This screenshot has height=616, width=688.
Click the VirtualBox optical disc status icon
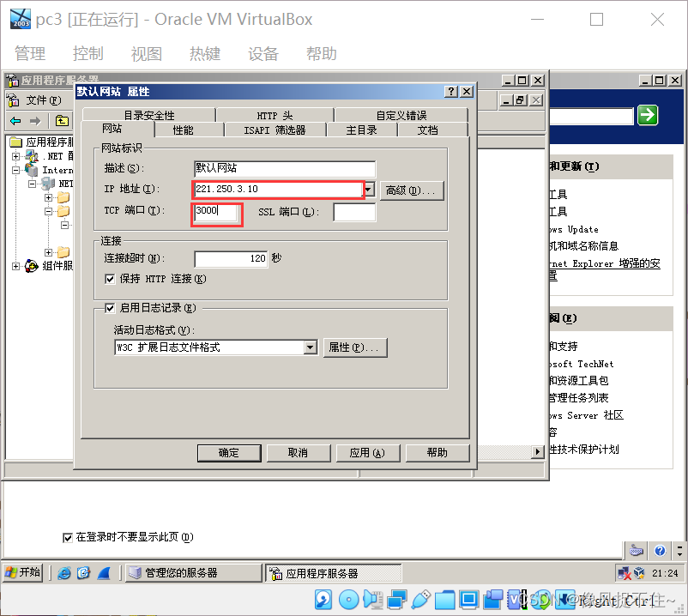[349, 600]
